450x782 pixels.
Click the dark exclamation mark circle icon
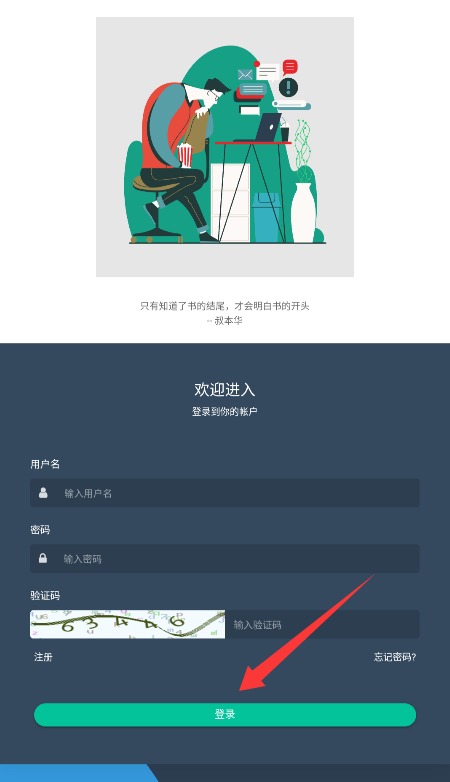[288, 87]
